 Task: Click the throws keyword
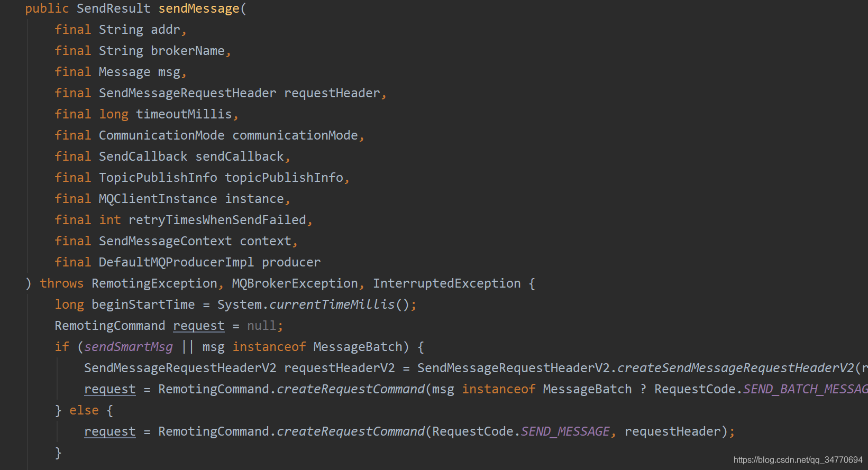62,284
